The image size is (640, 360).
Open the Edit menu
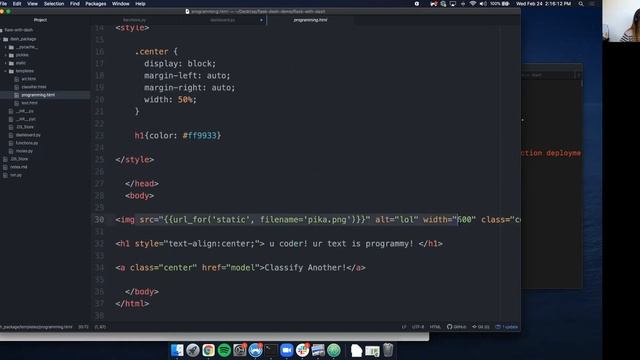point(17,4)
